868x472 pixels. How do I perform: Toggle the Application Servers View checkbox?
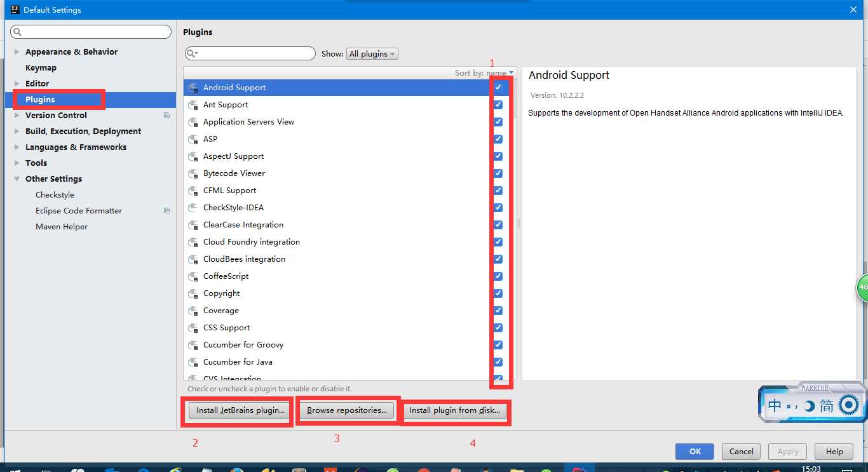pos(498,122)
